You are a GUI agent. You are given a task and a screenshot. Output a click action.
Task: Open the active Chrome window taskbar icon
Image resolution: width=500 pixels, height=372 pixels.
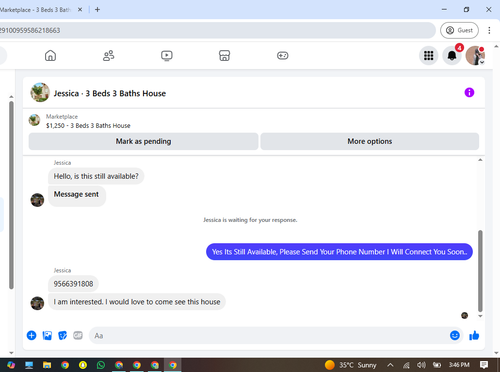[172, 365]
